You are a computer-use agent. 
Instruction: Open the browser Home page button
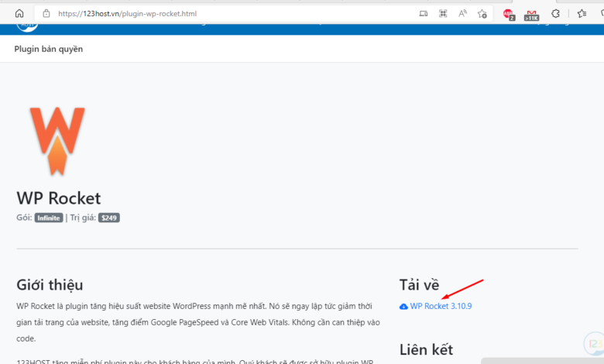[19, 14]
